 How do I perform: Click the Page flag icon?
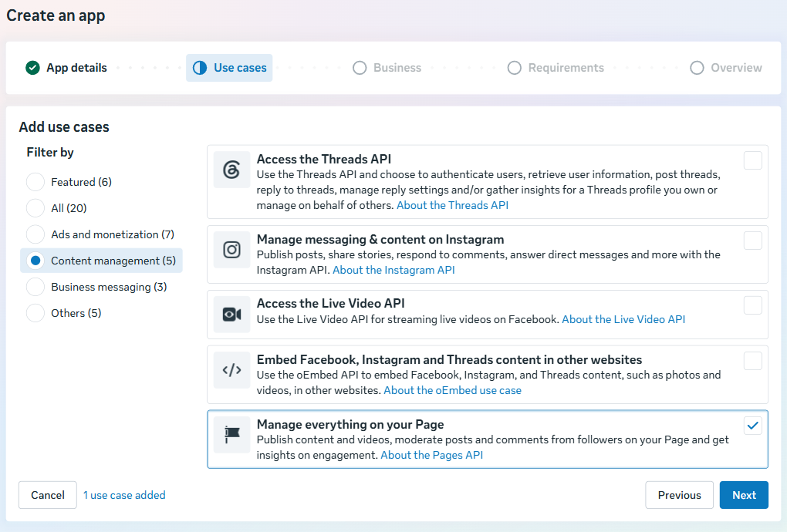231,435
